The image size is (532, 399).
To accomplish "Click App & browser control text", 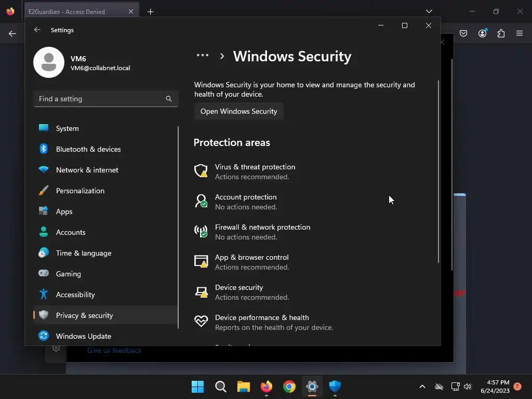I will [252, 257].
